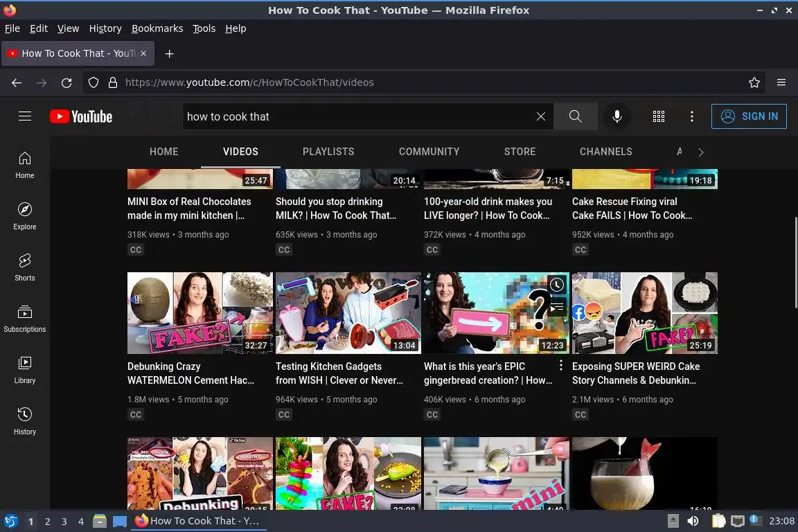Open the volume control in the tray
This screenshot has width=798, height=532.
click(x=693, y=521)
